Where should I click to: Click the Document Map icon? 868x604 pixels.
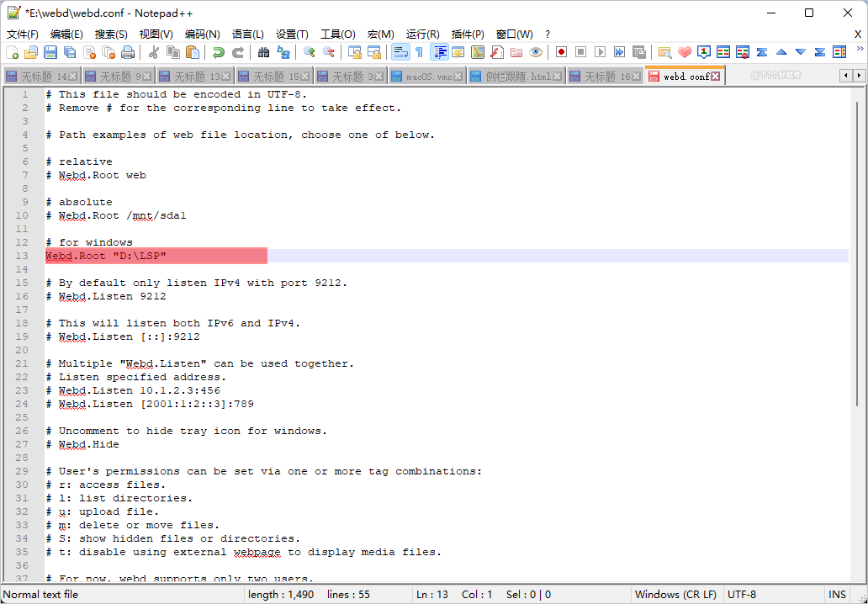(x=477, y=53)
